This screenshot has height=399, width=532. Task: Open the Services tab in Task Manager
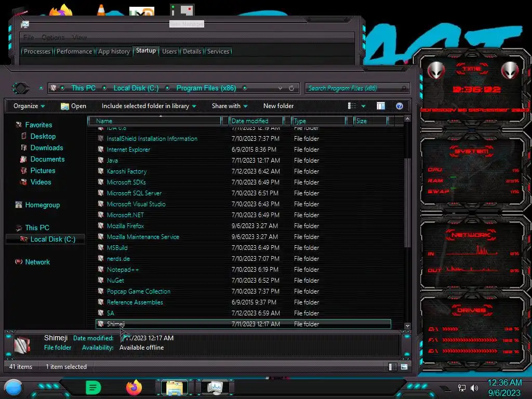[218, 51]
